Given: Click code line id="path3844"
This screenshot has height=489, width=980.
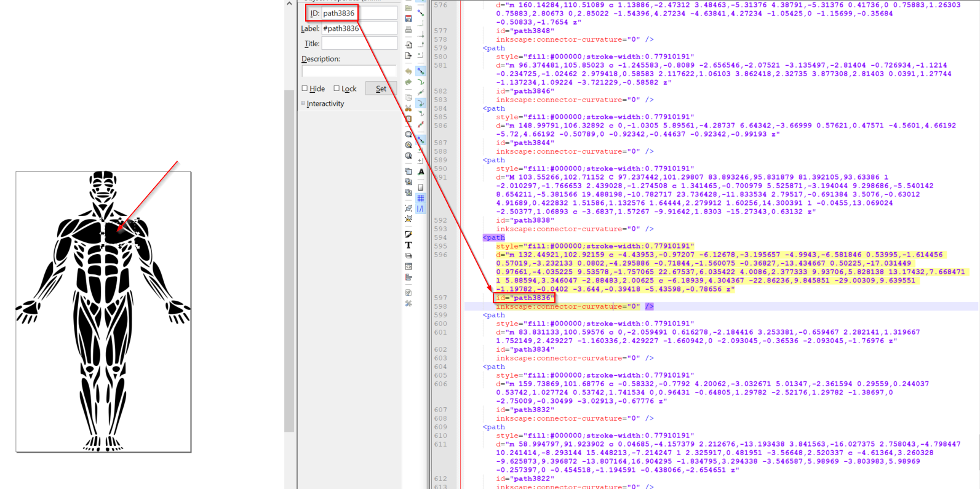Looking at the screenshot, I should click(525, 143).
